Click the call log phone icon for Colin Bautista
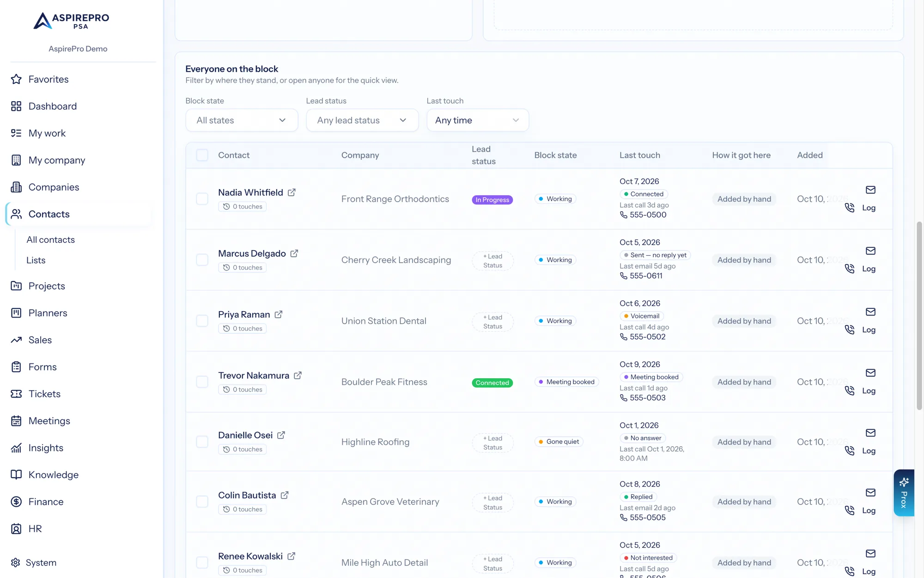 click(x=850, y=510)
